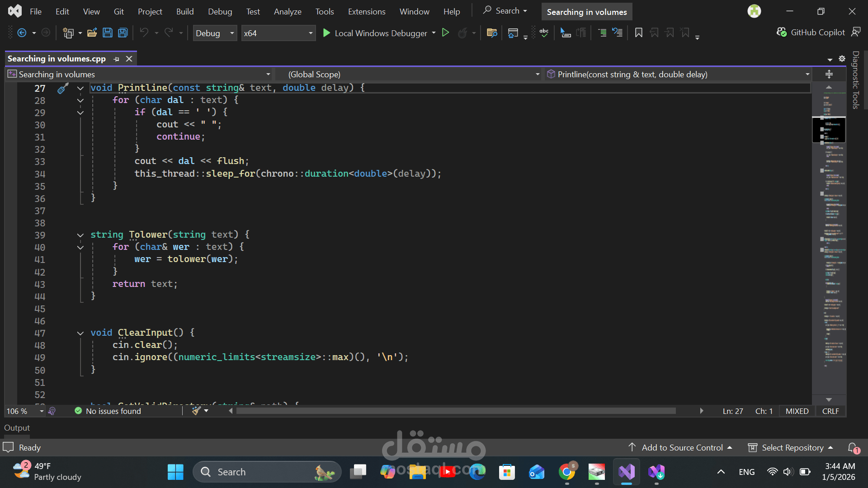Collapse the Printline function at line 27

80,88
